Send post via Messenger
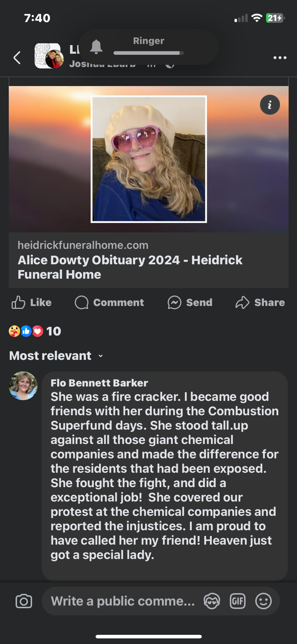The height and width of the screenshot is (644, 297). [190, 303]
